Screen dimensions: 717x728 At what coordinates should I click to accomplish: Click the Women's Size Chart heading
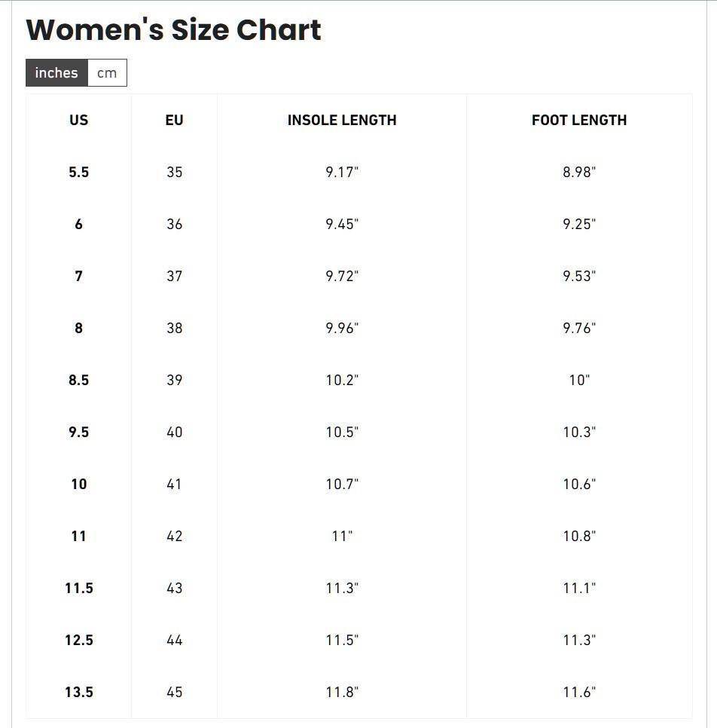tap(173, 30)
